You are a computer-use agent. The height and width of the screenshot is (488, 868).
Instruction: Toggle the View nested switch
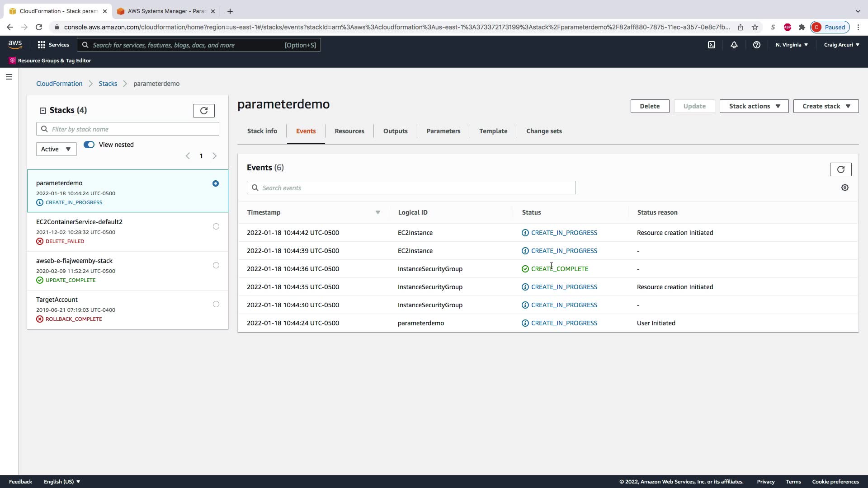click(x=89, y=145)
